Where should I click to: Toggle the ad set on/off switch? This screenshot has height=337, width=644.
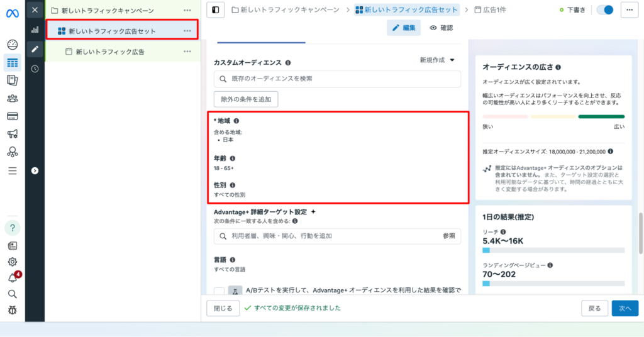tap(605, 10)
